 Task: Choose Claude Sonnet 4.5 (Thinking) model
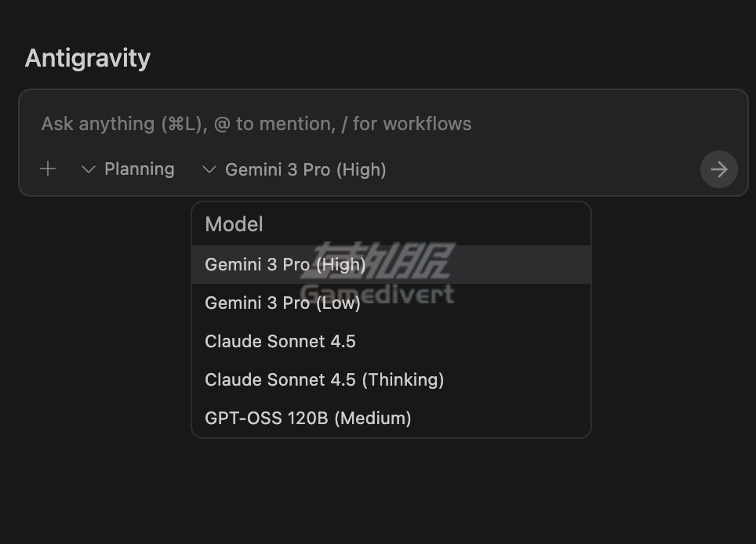324,379
